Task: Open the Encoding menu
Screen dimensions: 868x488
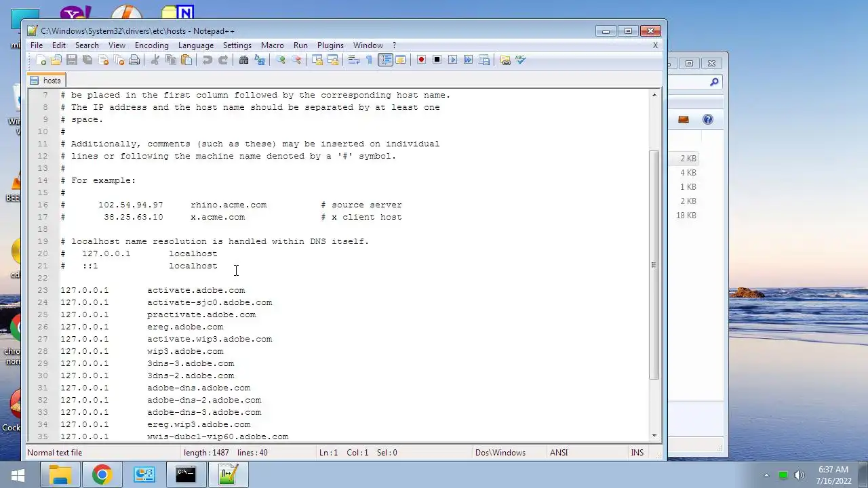Action: click(152, 45)
